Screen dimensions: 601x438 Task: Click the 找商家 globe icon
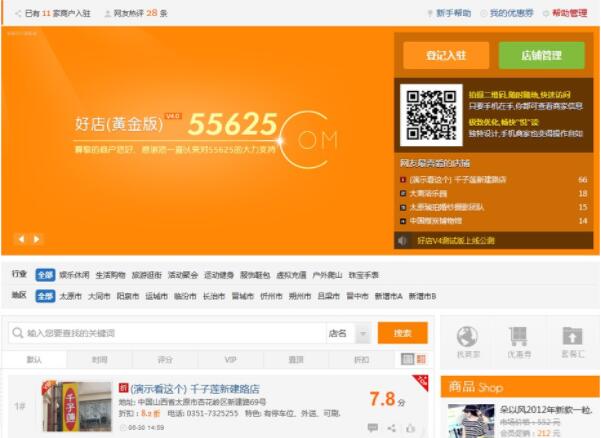tap(468, 336)
